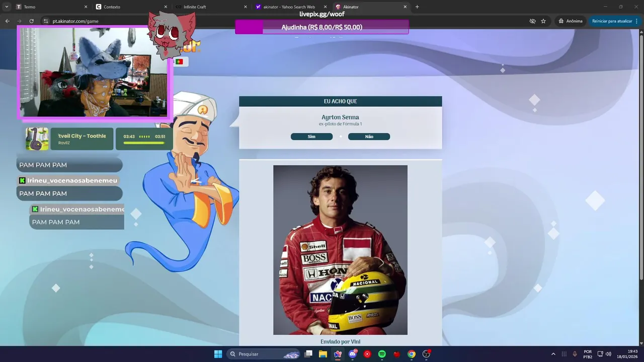This screenshot has height=362, width=644.
Task: Click the Portuguese flag language selector
Action: 179,61
